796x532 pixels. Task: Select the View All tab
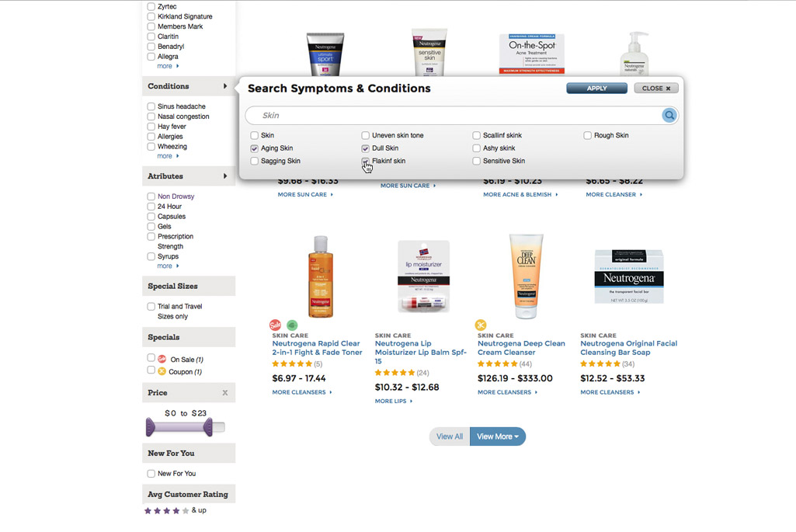pyautogui.click(x=450, y=436)
